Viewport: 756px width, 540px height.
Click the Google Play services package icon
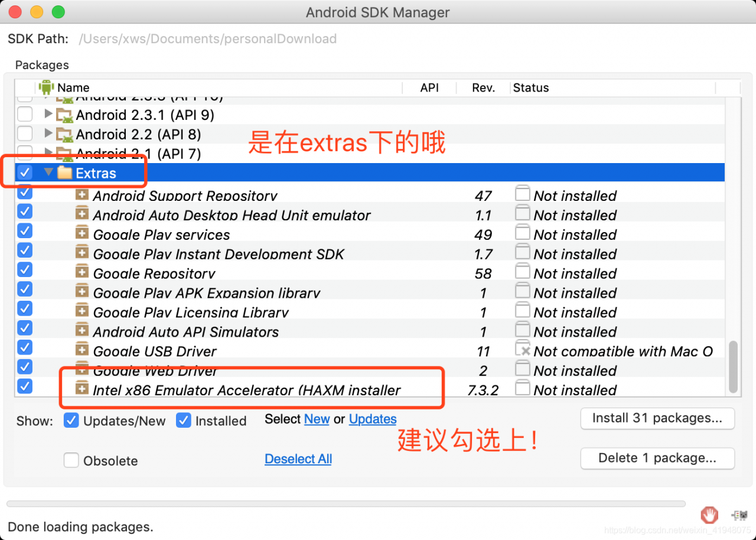point(82,234)
